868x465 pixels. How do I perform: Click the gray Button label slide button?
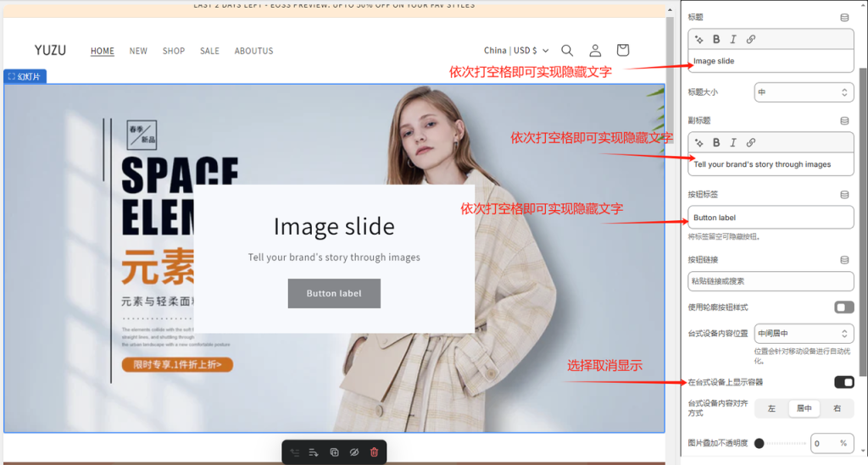334,293
